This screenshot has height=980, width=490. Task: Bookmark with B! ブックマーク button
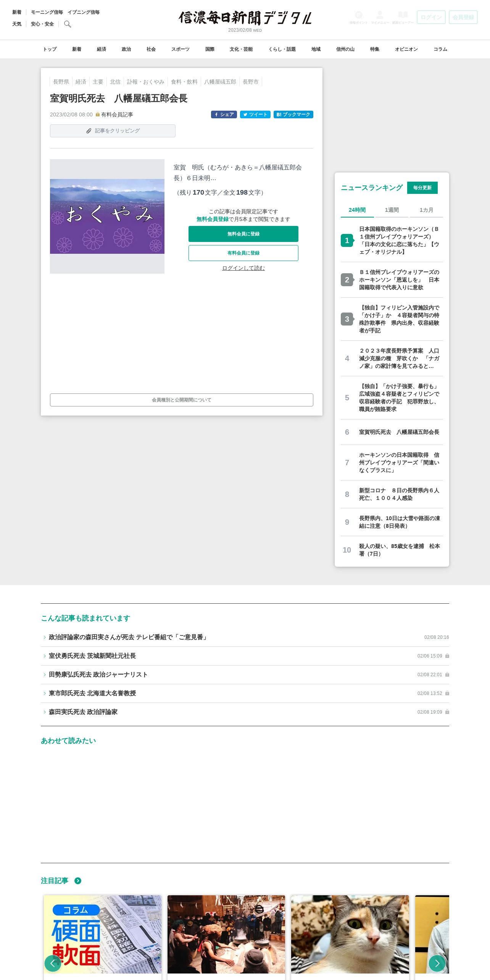click(293, 114)
